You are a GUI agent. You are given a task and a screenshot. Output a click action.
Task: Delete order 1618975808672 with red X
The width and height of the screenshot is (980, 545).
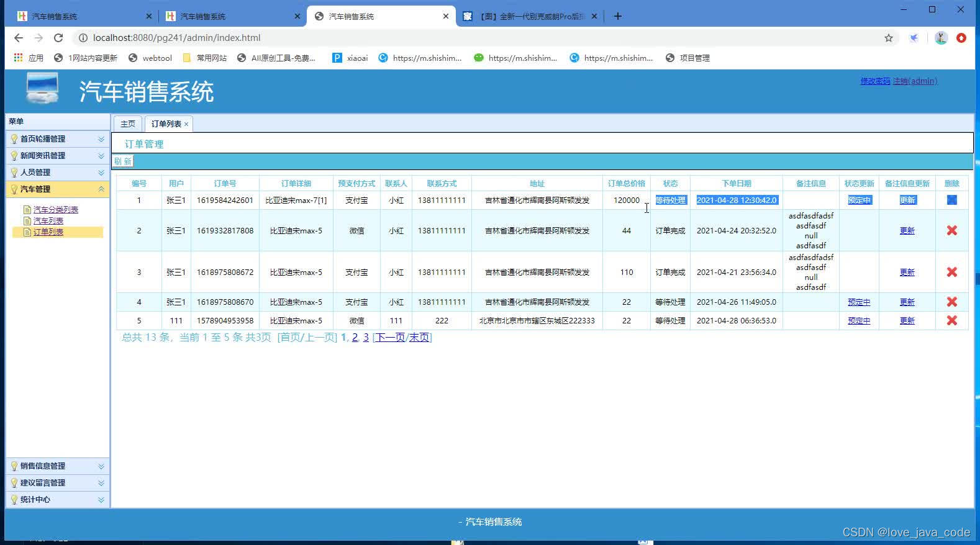(x=951, y=272)
